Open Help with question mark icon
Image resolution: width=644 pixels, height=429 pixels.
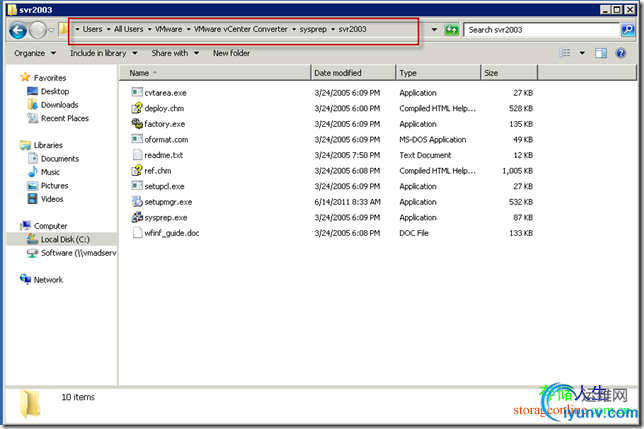coord(621,53)
